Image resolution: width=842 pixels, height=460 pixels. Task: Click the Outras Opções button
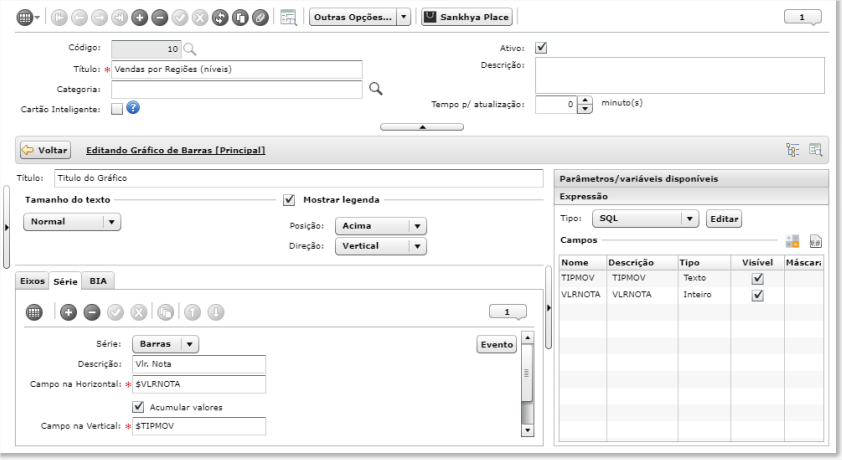point(353,17)
